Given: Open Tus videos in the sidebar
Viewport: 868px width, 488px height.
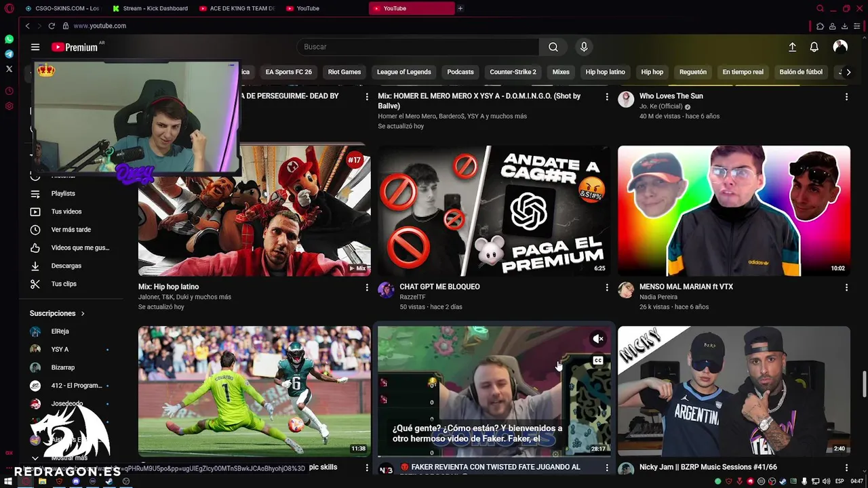Looking at the screenshot, I should pyautogui.click(x=66, y=211).
